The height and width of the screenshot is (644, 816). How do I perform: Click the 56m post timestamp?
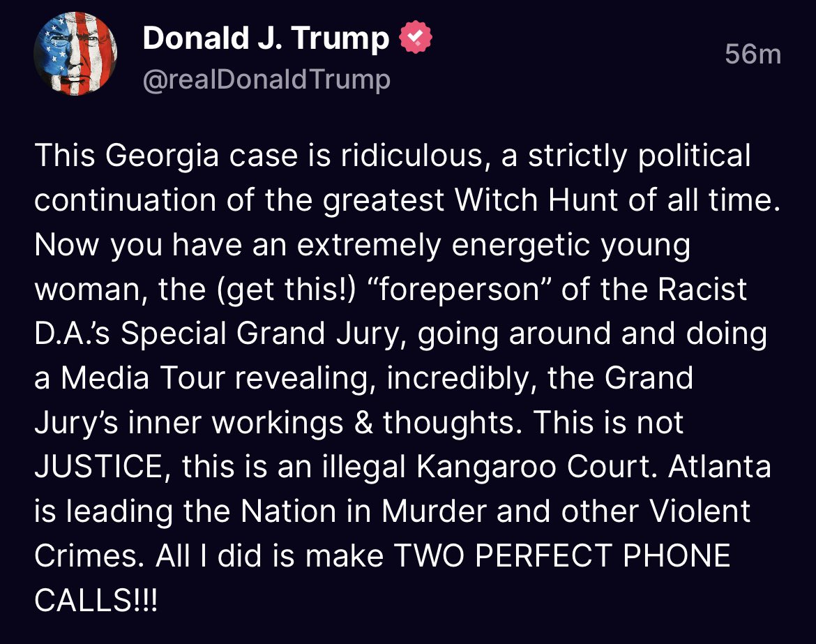pyautogui.click(x=753, y=54)
